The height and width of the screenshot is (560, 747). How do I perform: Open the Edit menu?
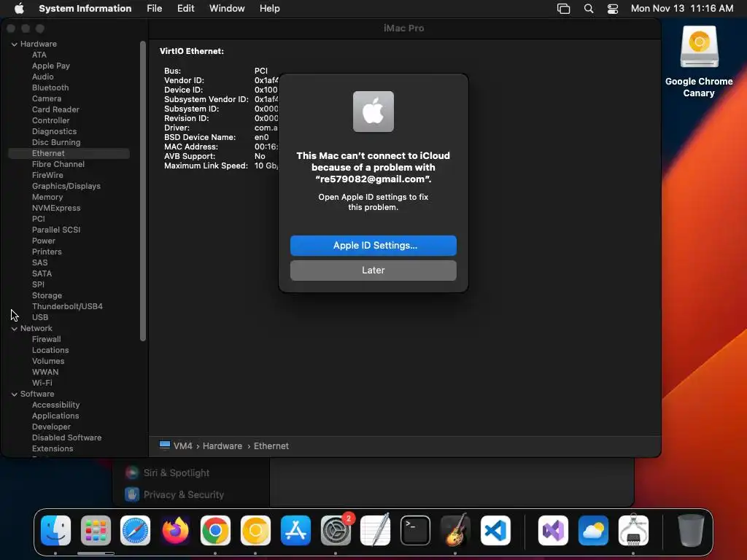tap(185, 8)
